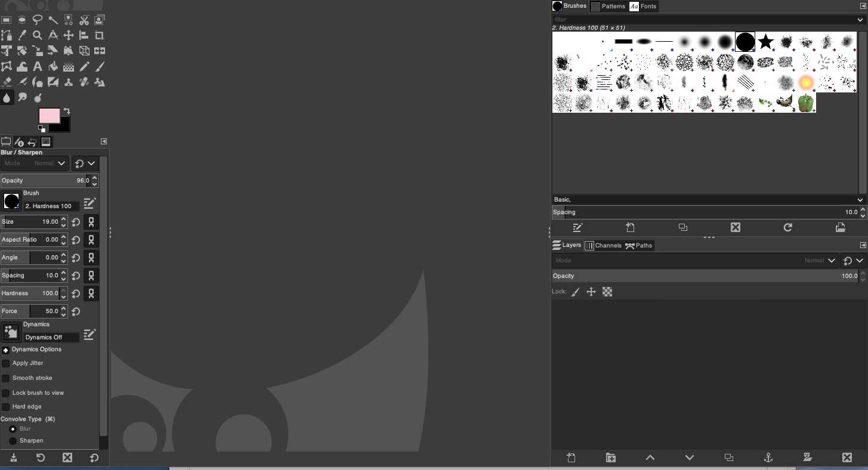Click the pink foreground color swatch
Viewport: 868px width, 470px height.
tap(49, 115)
